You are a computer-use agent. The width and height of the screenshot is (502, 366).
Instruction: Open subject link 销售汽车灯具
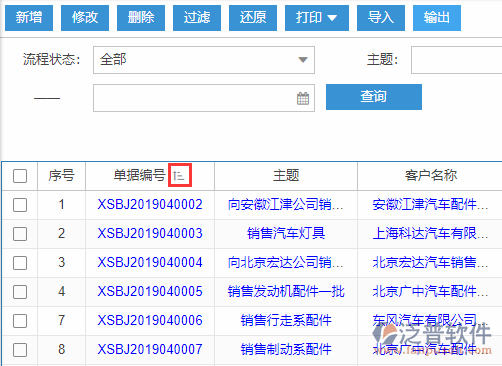pyautogui.click(x=286, y=233)
